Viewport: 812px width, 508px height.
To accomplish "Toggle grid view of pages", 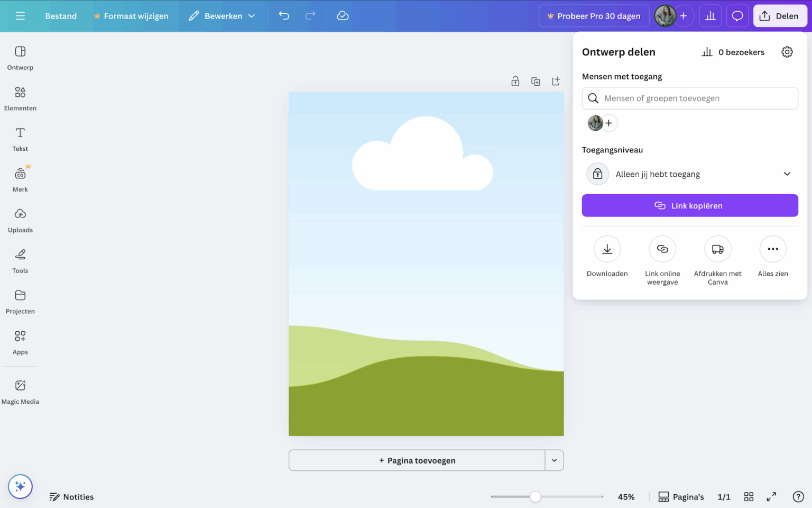I will [x=749, y=496].
